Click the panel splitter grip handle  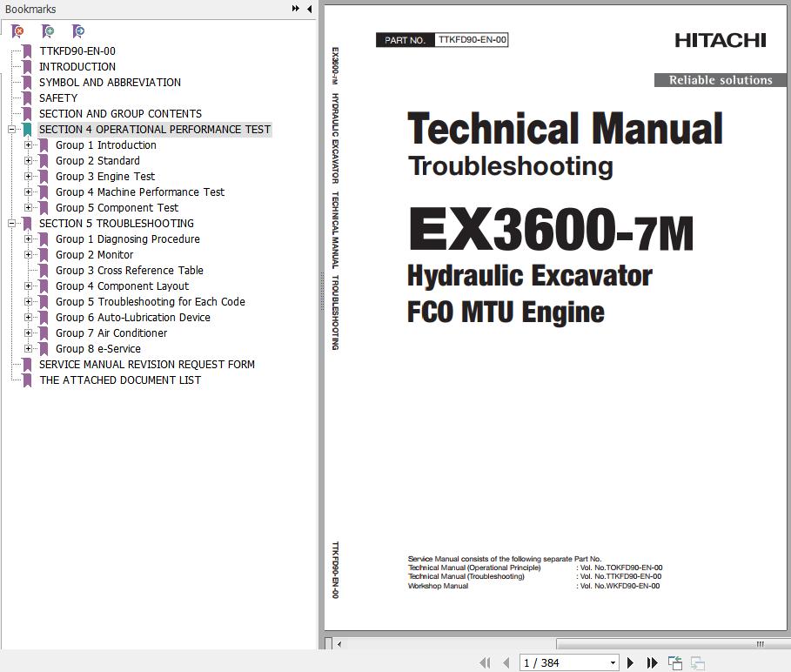point(321,291)
